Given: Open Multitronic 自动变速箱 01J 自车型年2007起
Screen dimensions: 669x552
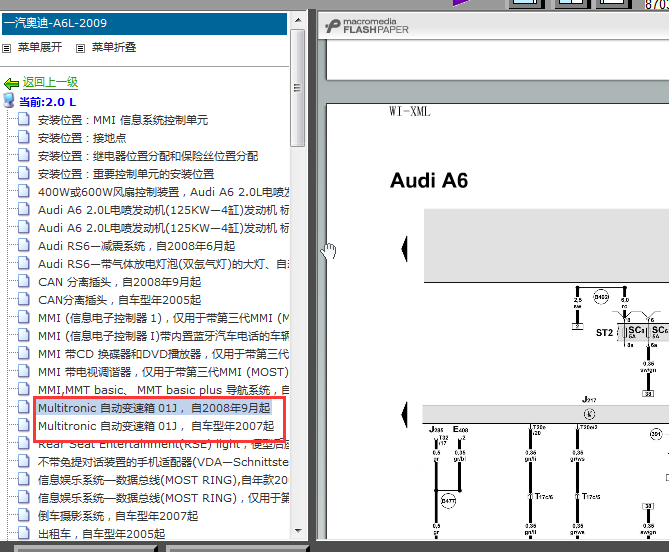Looking at the screenshot, I should [155, 426].
